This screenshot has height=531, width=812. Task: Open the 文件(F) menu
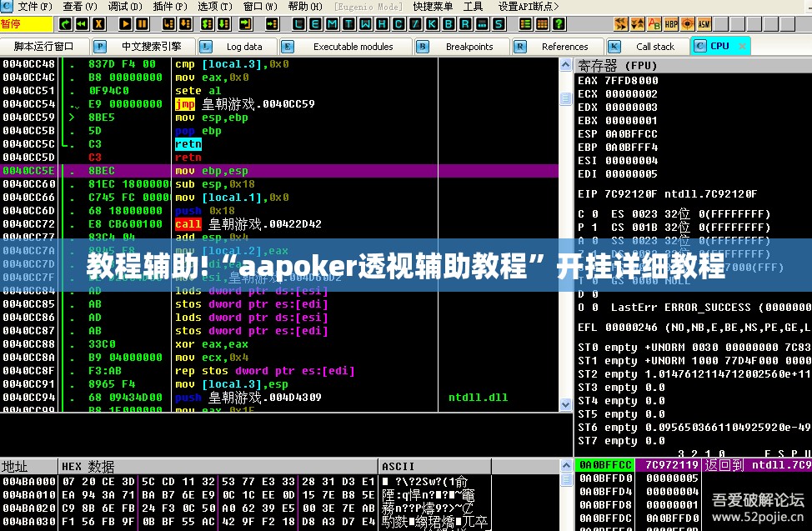coord(35,7)
